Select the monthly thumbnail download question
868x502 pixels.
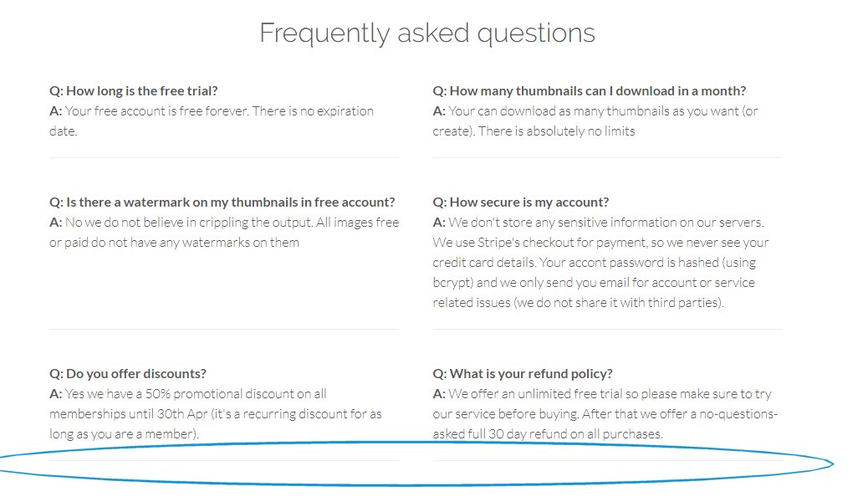click(x=589, y=91)
